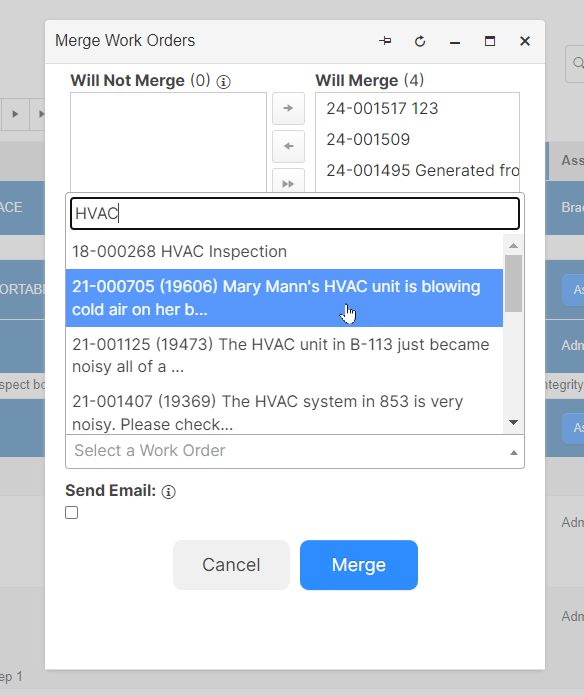Focus the HVAC search input field

[295, 214]
